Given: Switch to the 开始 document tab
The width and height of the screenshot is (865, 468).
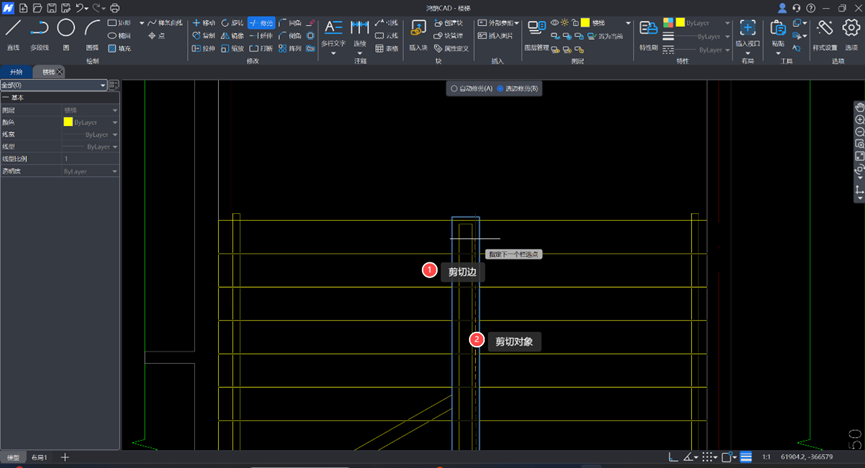Looking at the screenshot, I should pos(15,72).
